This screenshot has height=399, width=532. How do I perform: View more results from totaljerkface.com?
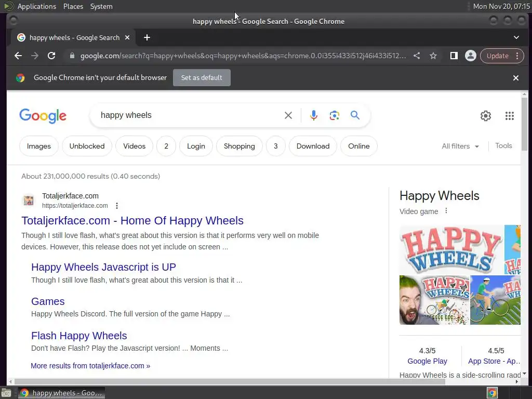tap(90, 366)
